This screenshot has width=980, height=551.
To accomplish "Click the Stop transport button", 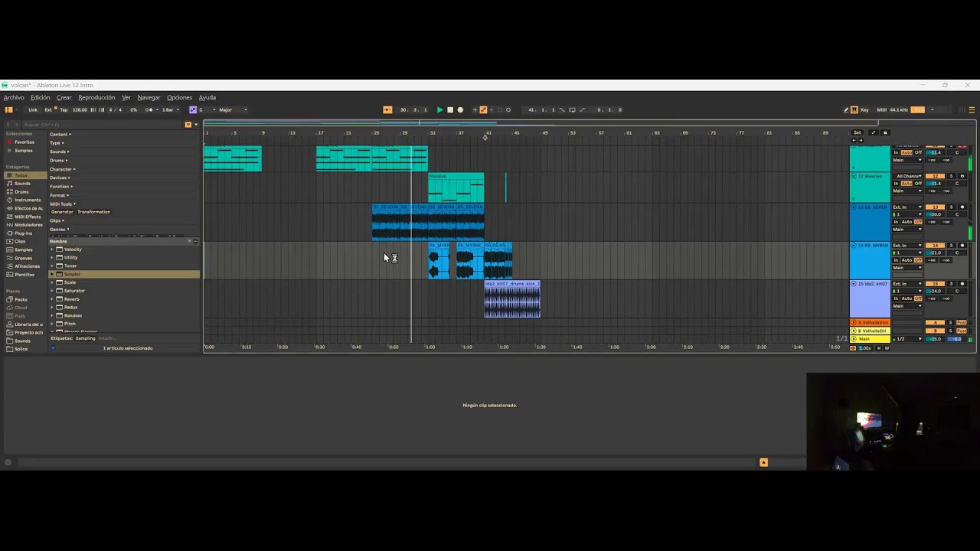I will tap(450, 109).
